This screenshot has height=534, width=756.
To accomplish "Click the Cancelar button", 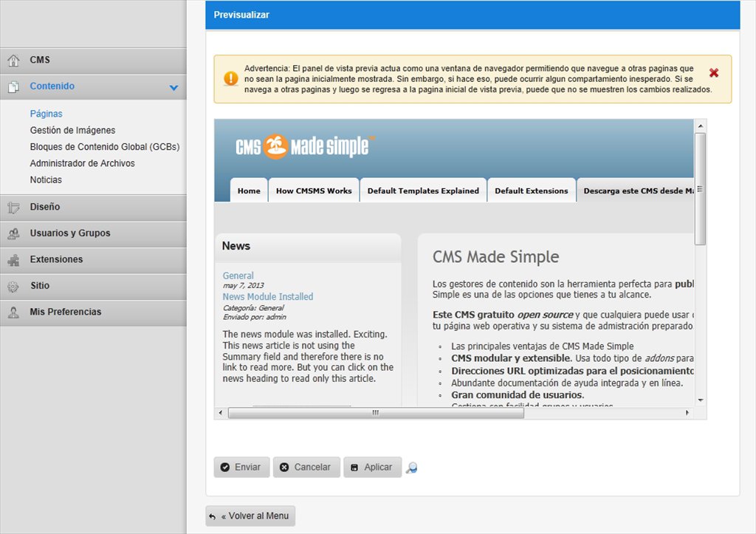I will click(x=306, y=468).
